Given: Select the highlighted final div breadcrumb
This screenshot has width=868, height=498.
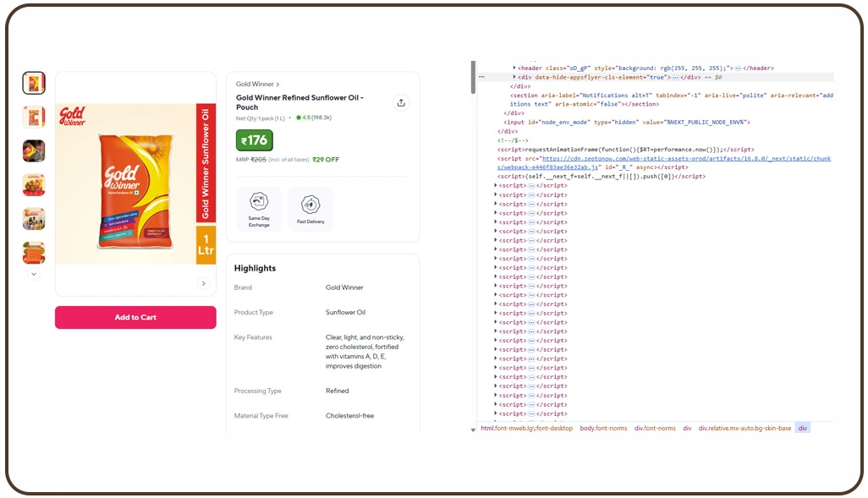Looking at the screenshot, I should point(803,429).
